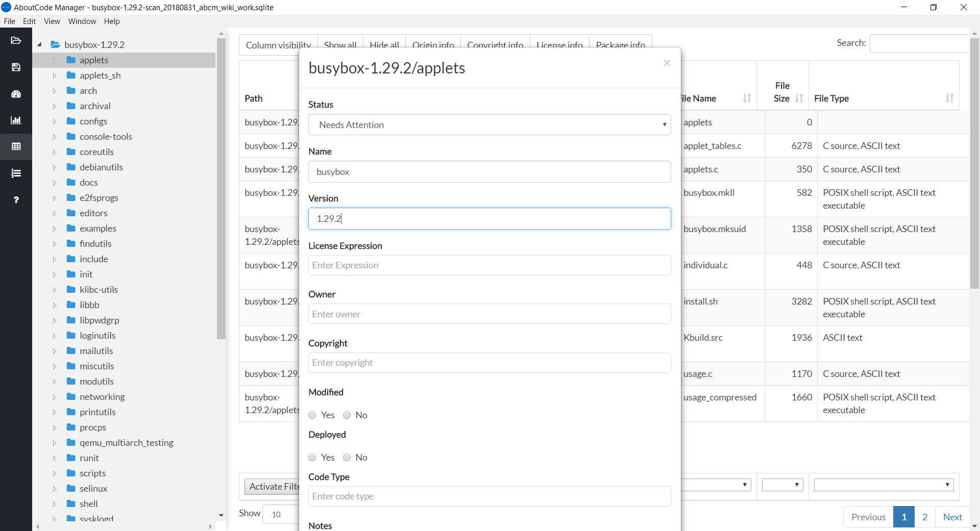Click the init folder icon

(71, 274)
